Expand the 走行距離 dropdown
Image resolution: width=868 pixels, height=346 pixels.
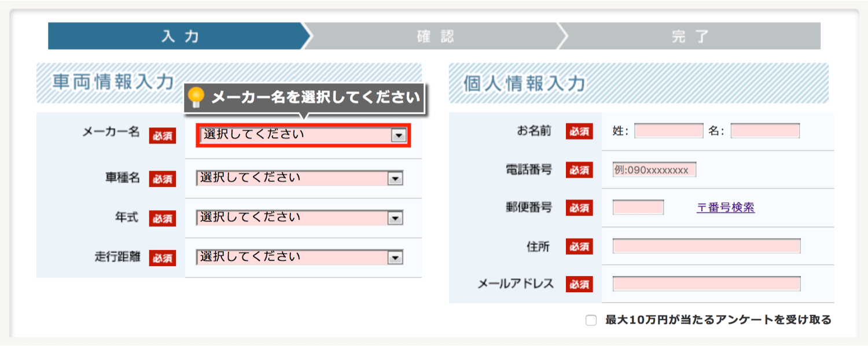299,257
